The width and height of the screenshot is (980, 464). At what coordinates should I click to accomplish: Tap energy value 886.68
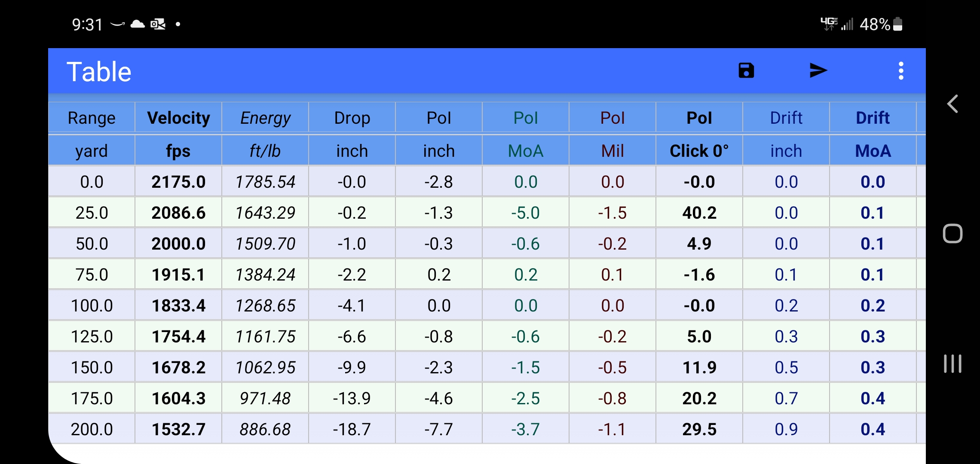265,429
